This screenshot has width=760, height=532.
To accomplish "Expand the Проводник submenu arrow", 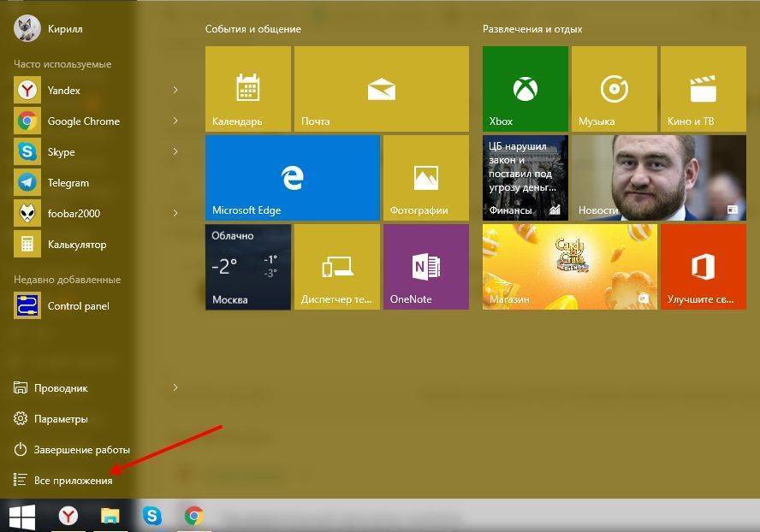I will click(x=175, y=387).
